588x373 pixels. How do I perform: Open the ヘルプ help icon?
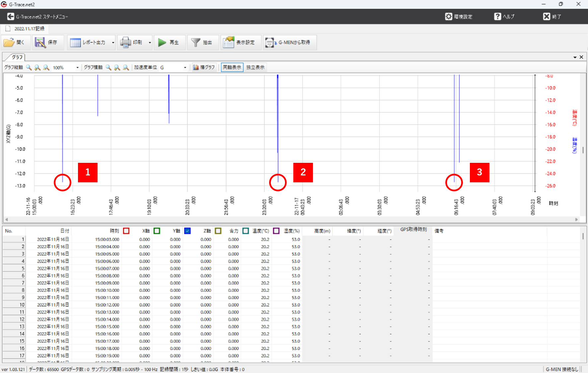pyautogui.click(x=497, y=17)
